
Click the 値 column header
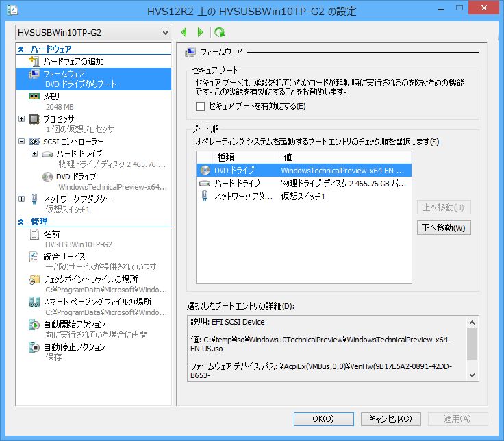coord(345,157)
